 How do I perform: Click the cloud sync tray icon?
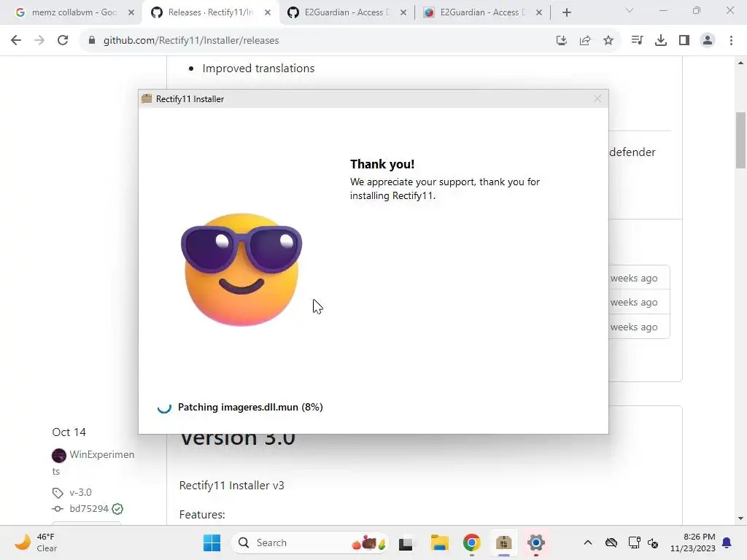click(x=611, y=542)
